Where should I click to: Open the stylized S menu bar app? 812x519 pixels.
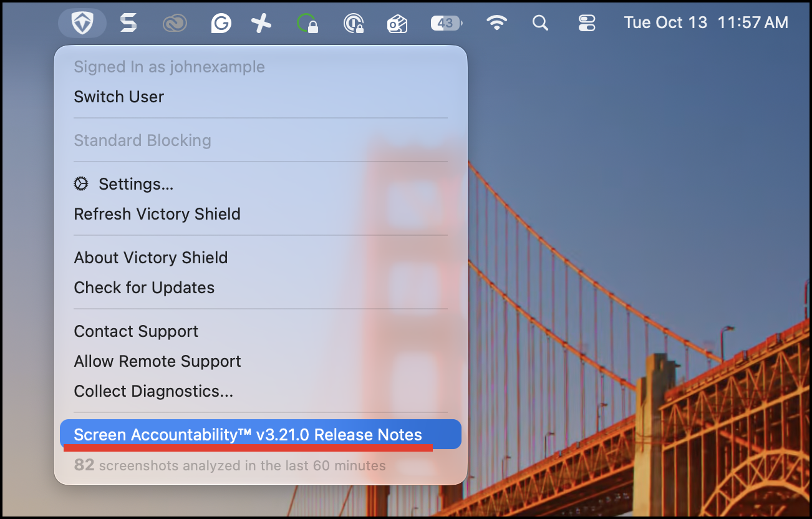tap(128, 24)
